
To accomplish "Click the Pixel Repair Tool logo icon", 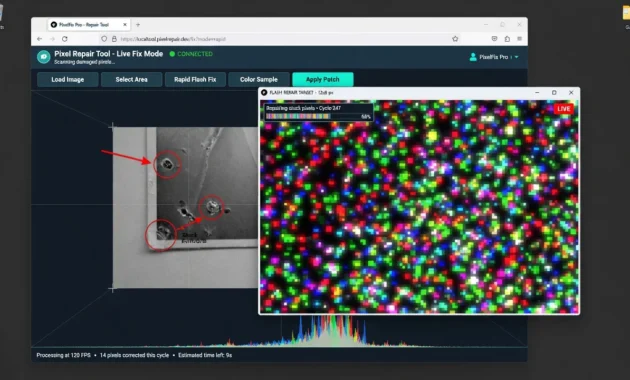I will [43, 57].
